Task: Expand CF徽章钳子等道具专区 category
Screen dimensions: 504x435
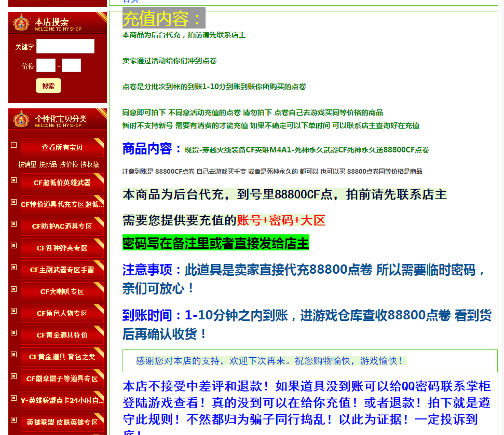Action: (14, 376)
